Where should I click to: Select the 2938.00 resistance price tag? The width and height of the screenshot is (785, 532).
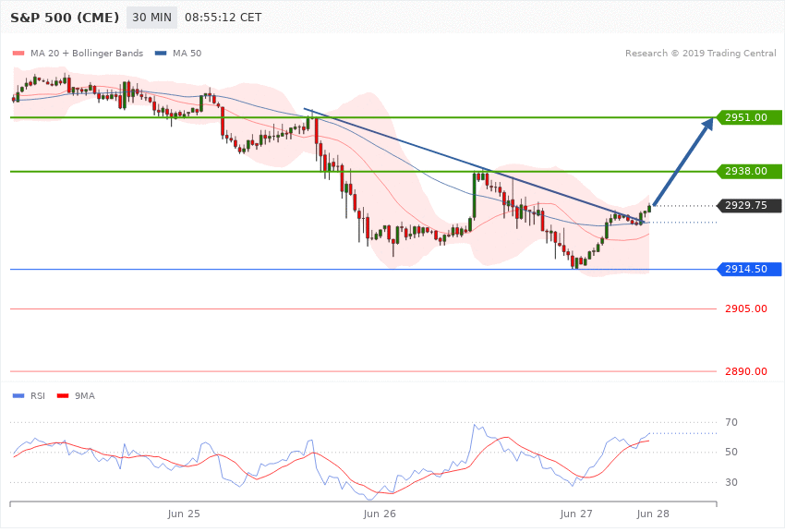click(750, 171)
